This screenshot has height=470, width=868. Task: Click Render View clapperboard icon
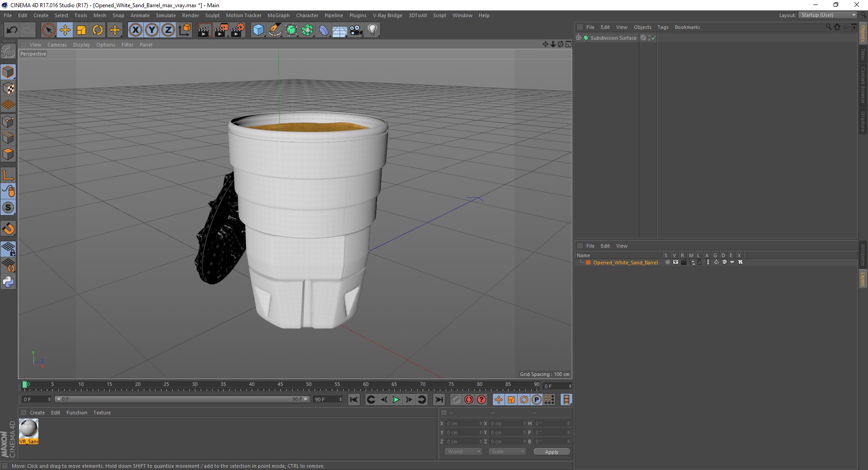[204, 30]
